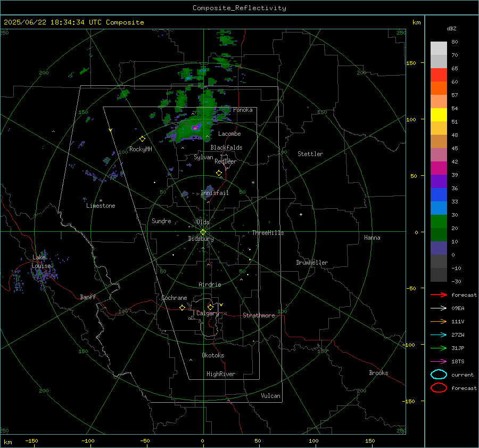Click the green 31JP arrow in the legend
The image size is (479, 448).
(x=439, y=348)
